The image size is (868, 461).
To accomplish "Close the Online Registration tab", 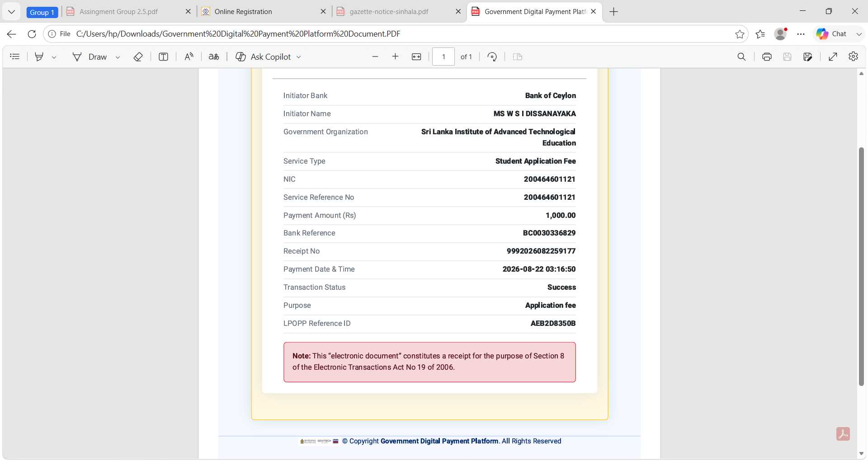I will point(323,12).
